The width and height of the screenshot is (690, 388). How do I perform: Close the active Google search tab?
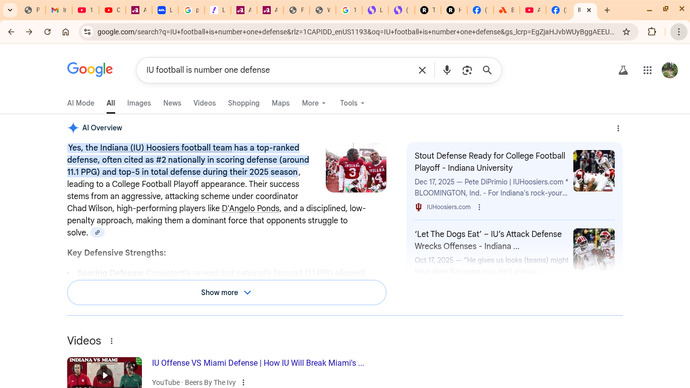click(x=589, y=10)
